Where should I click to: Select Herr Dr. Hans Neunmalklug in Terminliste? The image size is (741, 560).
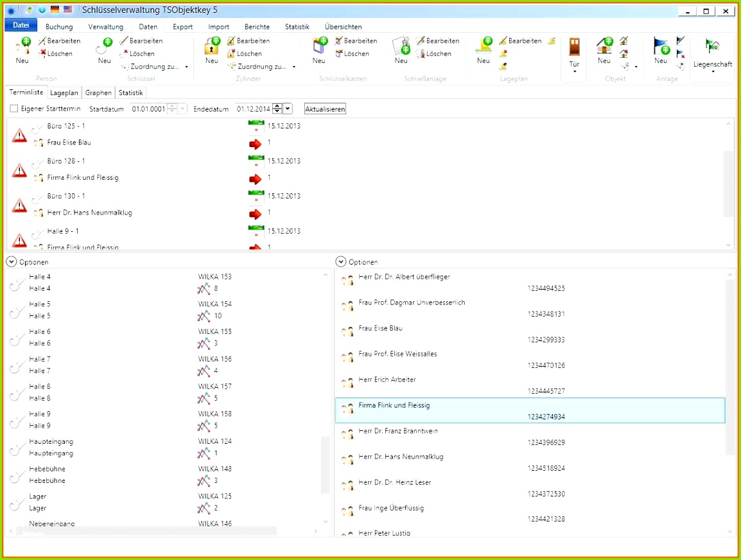pyautogui.click(x=90, y=213)
